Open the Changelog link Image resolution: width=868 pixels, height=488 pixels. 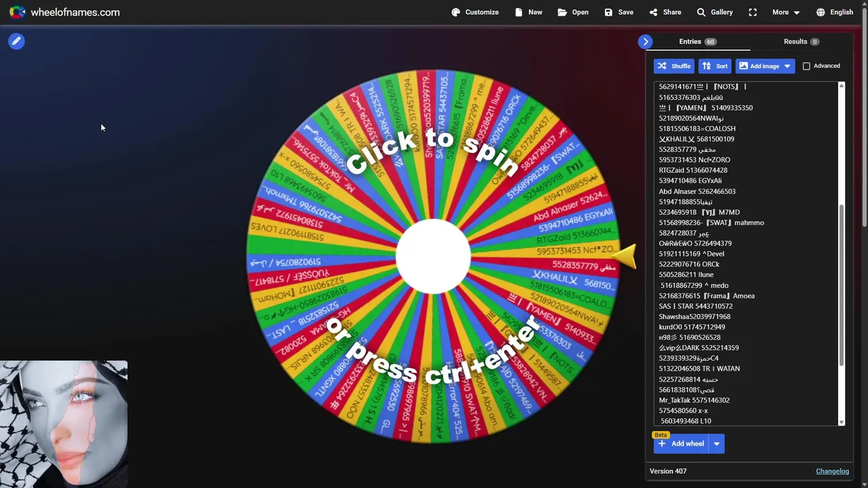pos(832,471)
